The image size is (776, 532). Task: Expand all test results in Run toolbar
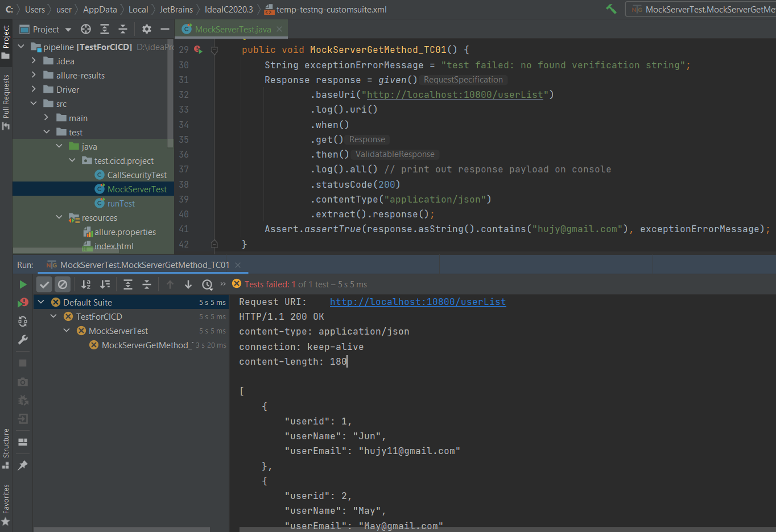[128, 284]
